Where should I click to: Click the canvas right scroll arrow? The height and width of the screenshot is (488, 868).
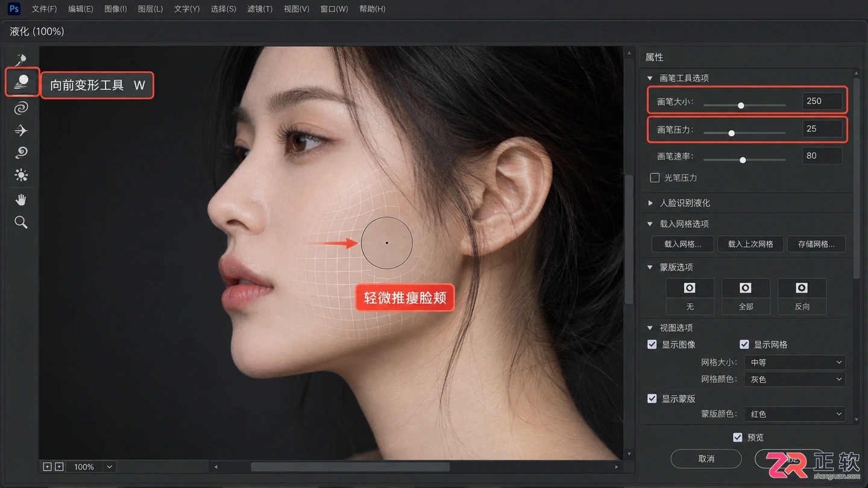click(x=616, y=467)
